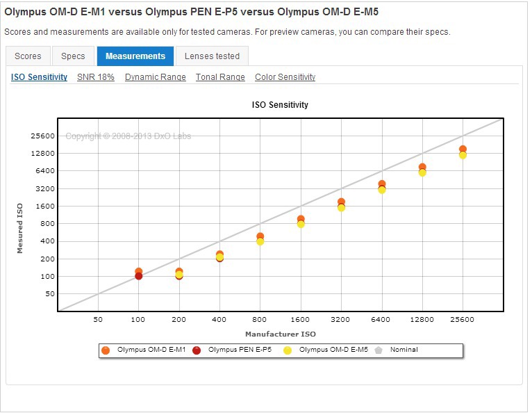Click the ISO Sensitivity link
Viewport: 532px width, 413px height.
pyautogui.click(x=39, y=77)
